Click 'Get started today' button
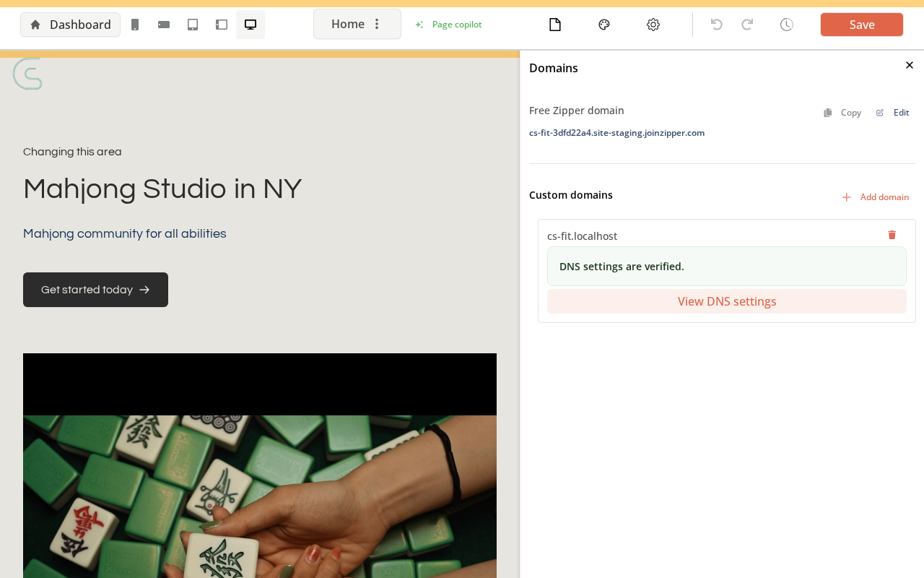The image size is (924, 578). pyautogui.click(x=95, y=290)
